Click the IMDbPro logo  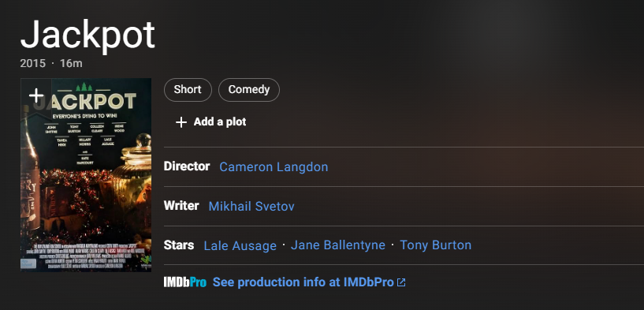click(184, 282)
